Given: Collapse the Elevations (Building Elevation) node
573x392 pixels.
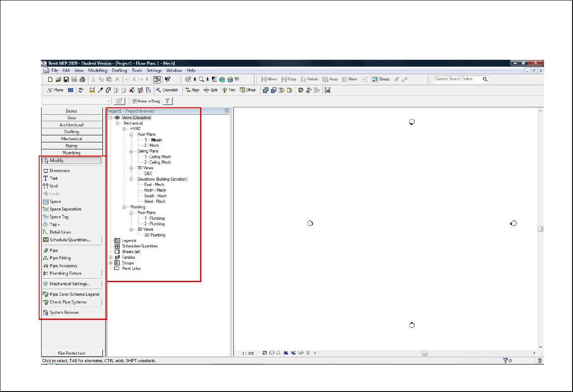Looking at the screenshot, I should point(131,179).
